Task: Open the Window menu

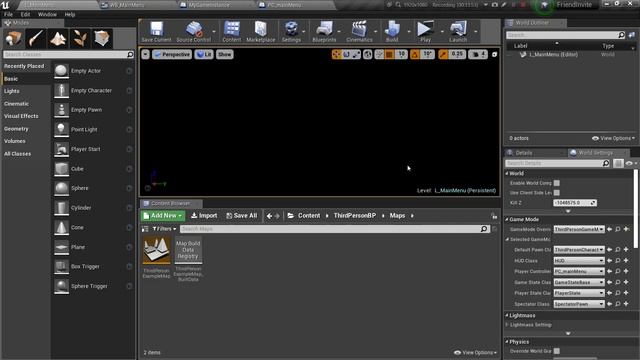Action: point(47,14)
